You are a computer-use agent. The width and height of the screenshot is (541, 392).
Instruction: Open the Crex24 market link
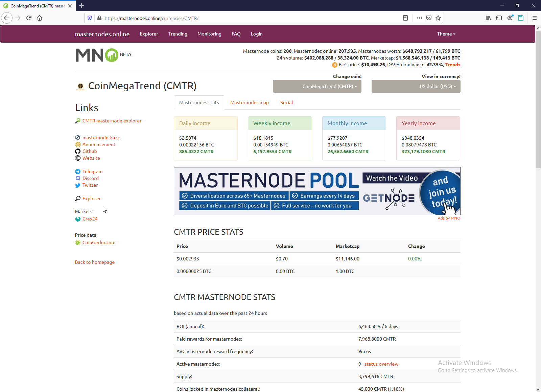(x=90, y=219)
